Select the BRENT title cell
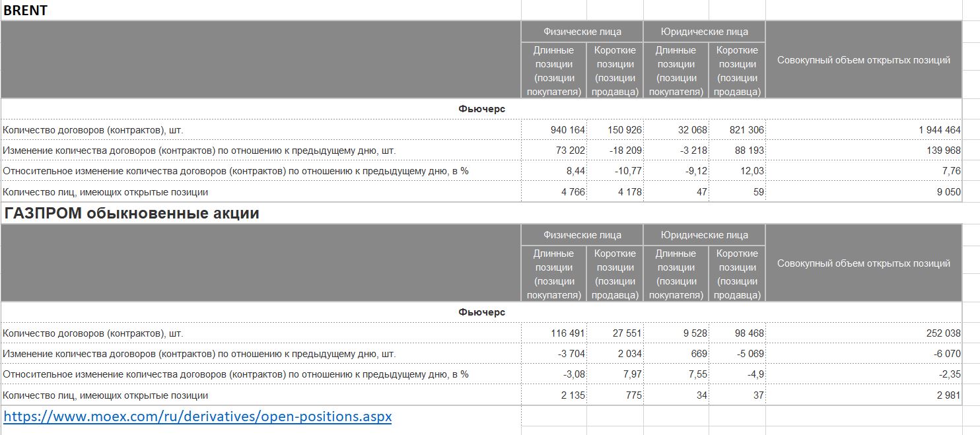This screenshot has width=980, height=435. pyautogui.click(x=25, y=10)
